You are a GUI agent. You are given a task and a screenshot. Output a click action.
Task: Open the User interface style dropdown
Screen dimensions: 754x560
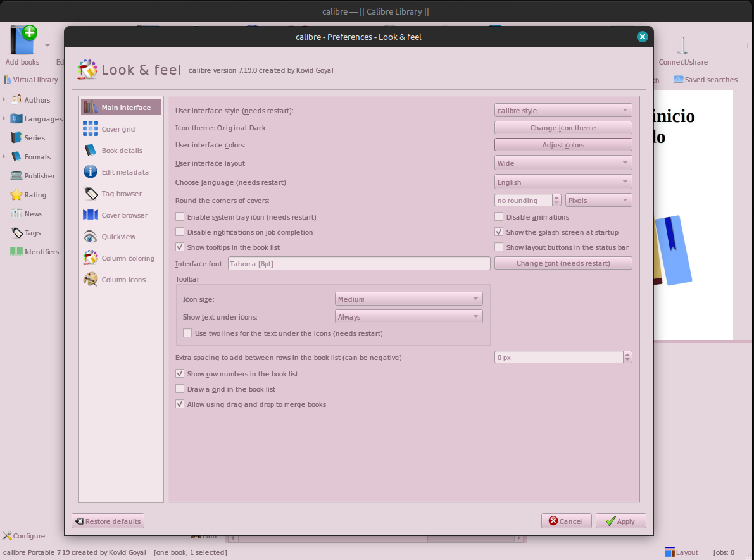[563, 111]
